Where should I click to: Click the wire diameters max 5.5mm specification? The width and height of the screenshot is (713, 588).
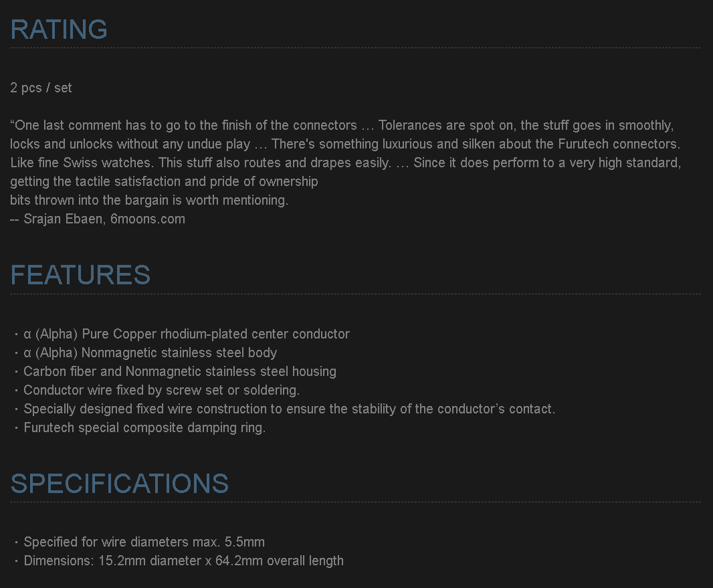[144, 542]
